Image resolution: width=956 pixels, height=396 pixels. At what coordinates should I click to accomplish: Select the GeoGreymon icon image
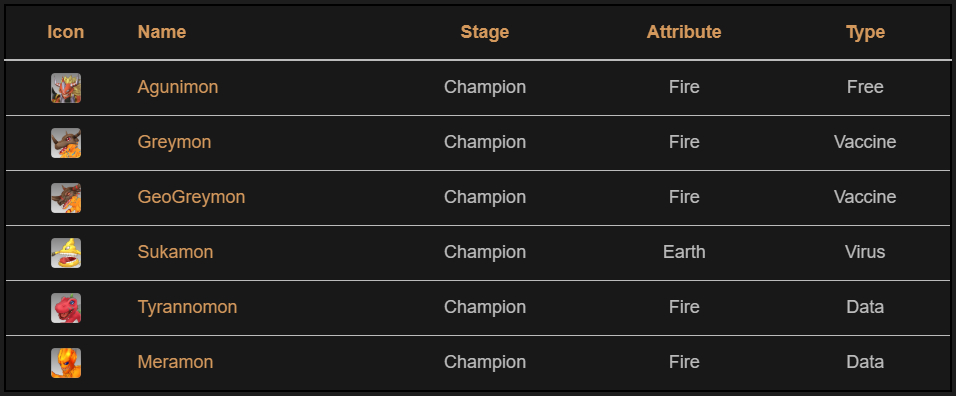click(66, 198)
